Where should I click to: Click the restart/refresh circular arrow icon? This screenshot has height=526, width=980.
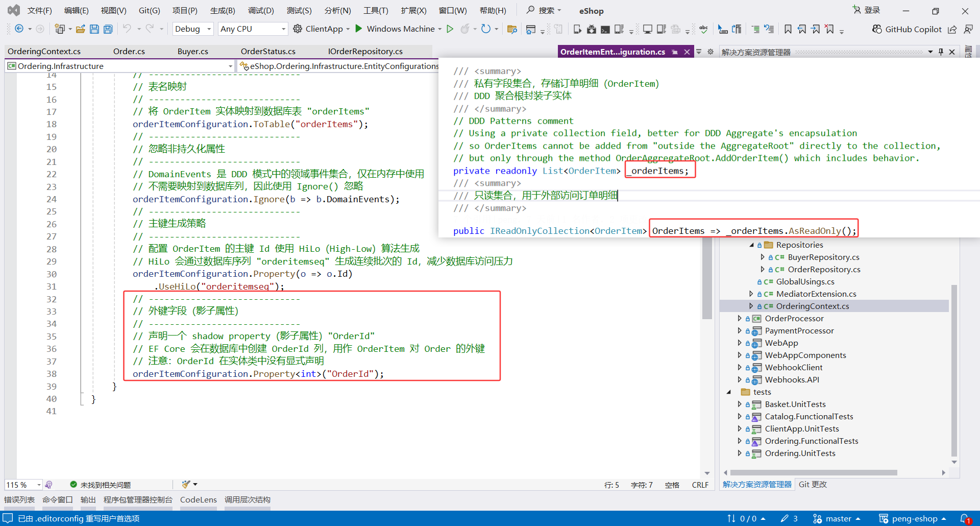[486, 29]
